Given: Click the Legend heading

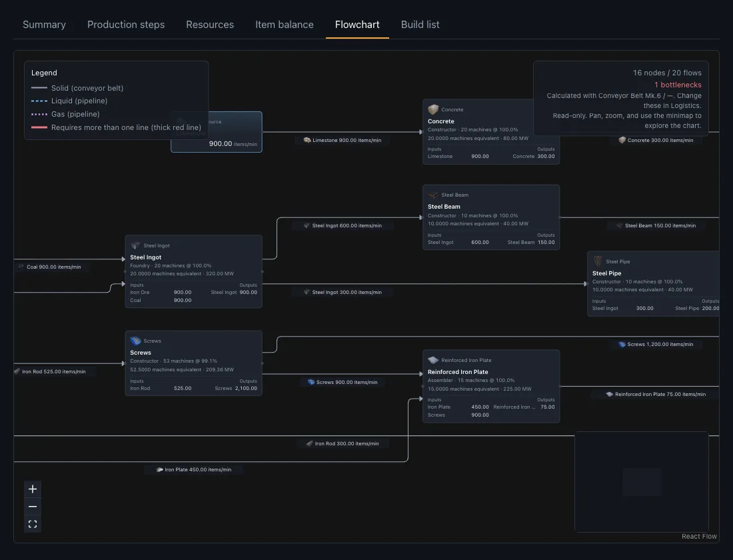Looking at the screenshot, I should [44, 73].
